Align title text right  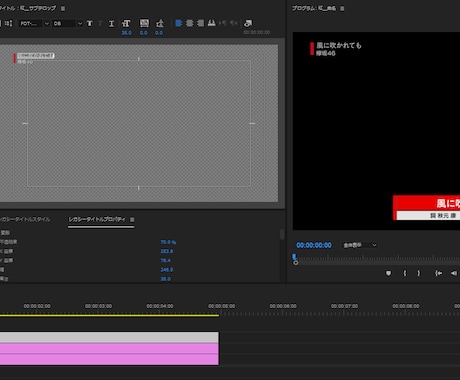coord(200,23)
